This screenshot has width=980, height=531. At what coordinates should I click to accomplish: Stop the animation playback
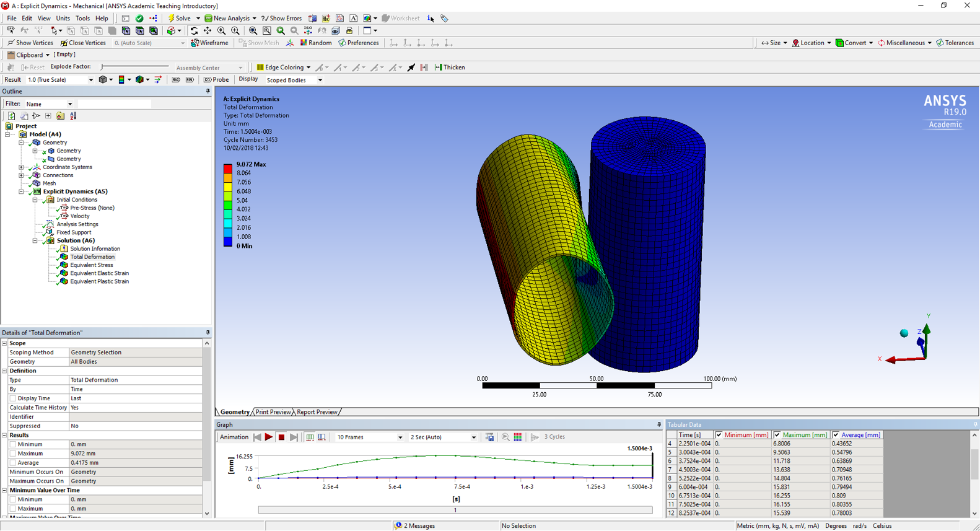(x=281, y=437)
